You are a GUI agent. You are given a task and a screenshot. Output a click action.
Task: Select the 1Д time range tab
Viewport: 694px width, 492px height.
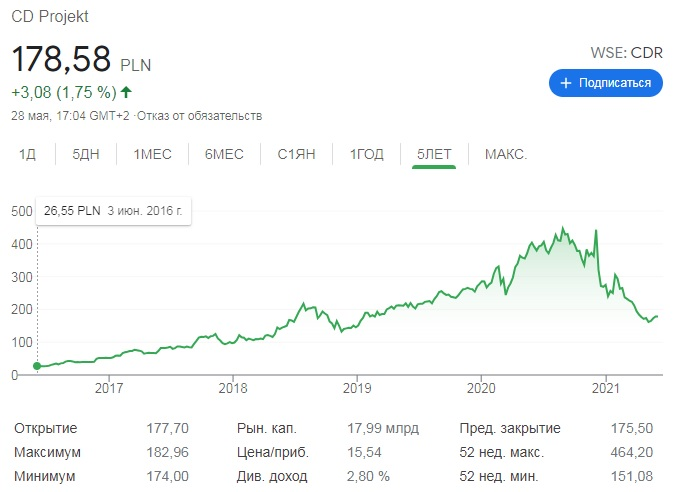coord(27,154)
